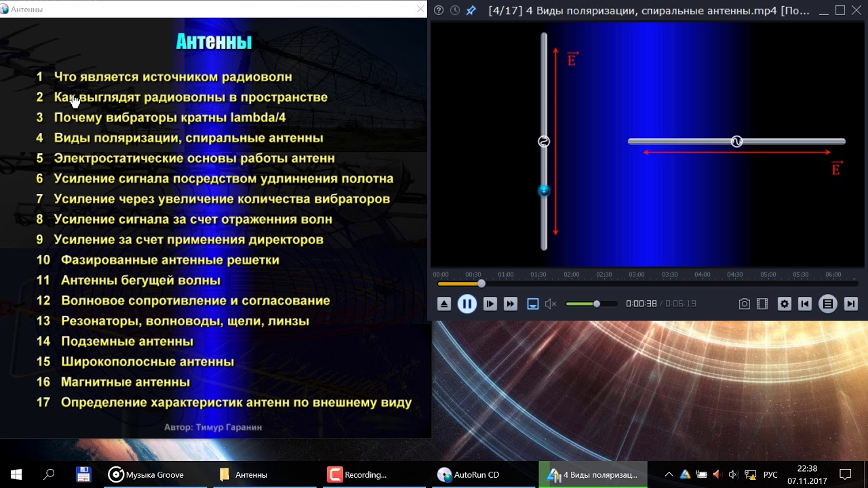Select topic 11 Антенны бегущей волны
This screenshot has height=488, width=868.
128,281
